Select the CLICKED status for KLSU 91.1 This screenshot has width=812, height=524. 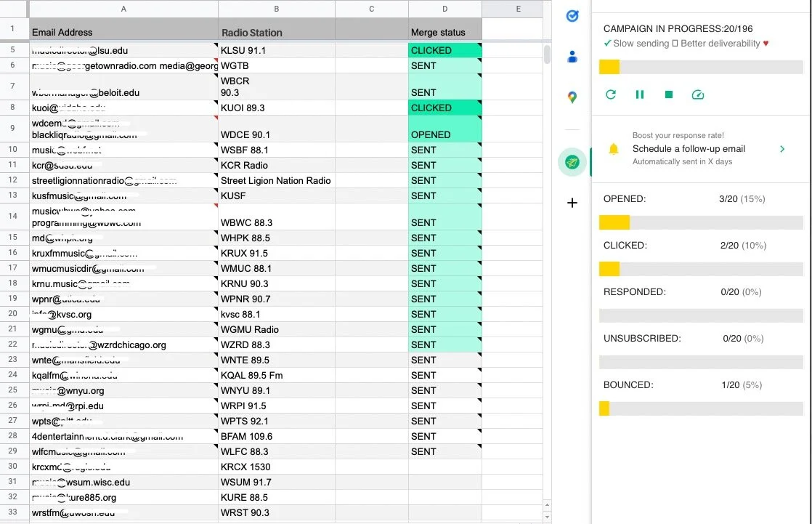[x=444, y=50]
